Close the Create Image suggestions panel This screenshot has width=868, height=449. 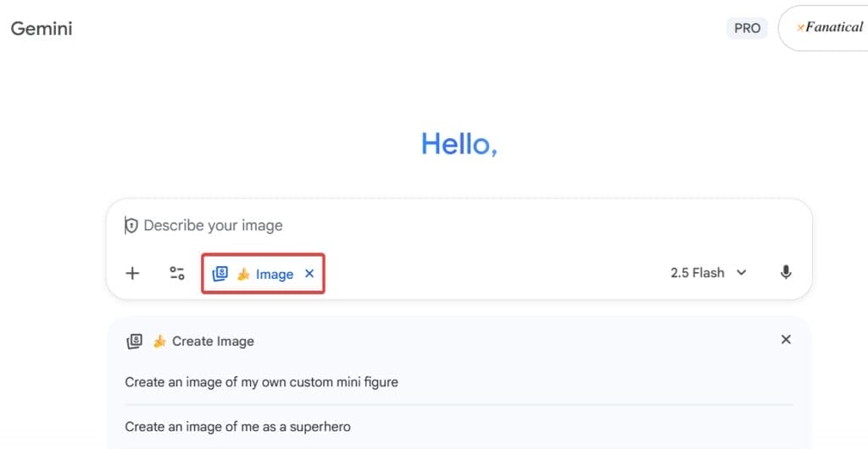pos(786,340)
